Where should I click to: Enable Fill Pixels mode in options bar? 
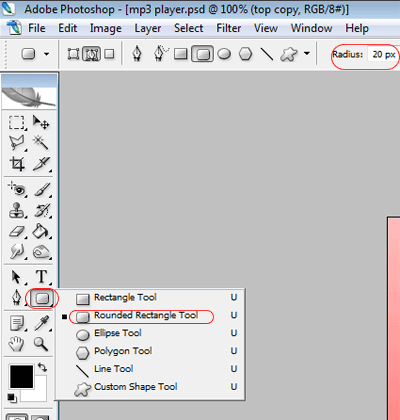tap(109, 54)
